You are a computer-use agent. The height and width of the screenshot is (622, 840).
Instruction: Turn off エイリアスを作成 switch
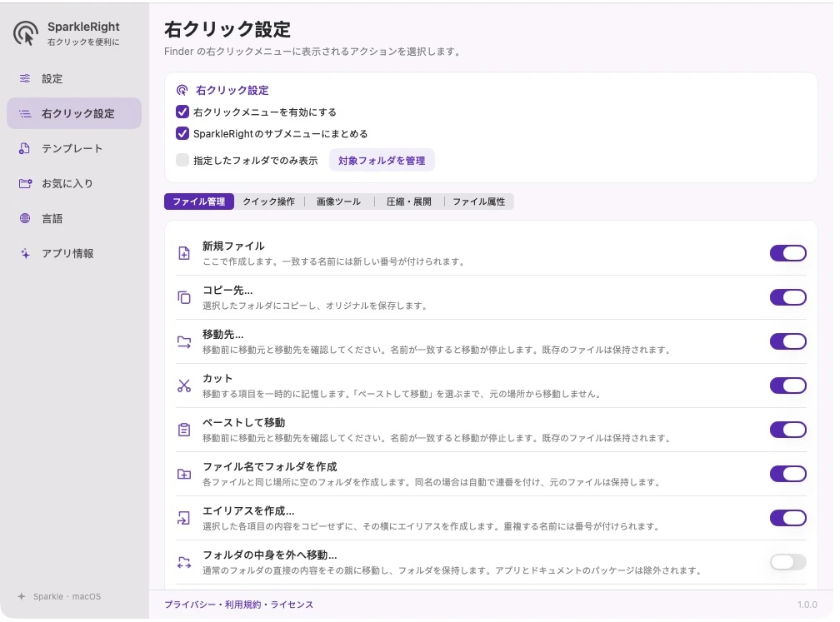(788, 518)
